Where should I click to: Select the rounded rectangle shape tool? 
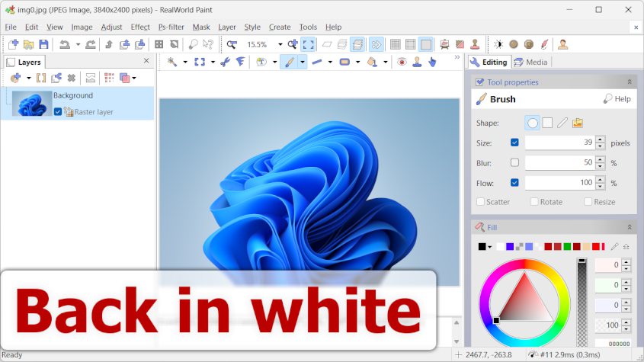[x=344, y=62]
